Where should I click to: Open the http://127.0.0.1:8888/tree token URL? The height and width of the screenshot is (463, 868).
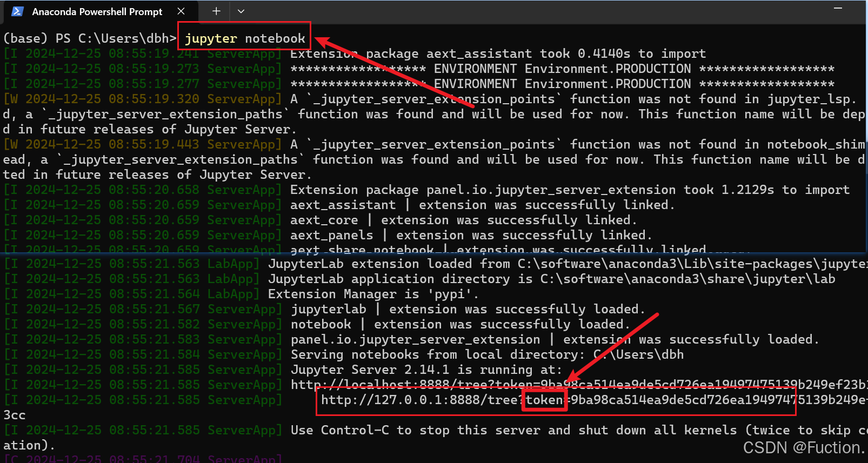(594, 400)
